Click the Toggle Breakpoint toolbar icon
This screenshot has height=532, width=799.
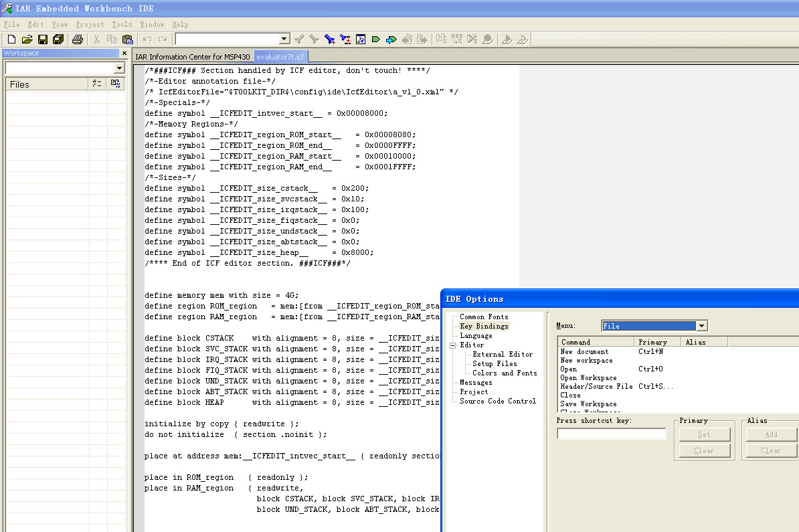(488, 39)
